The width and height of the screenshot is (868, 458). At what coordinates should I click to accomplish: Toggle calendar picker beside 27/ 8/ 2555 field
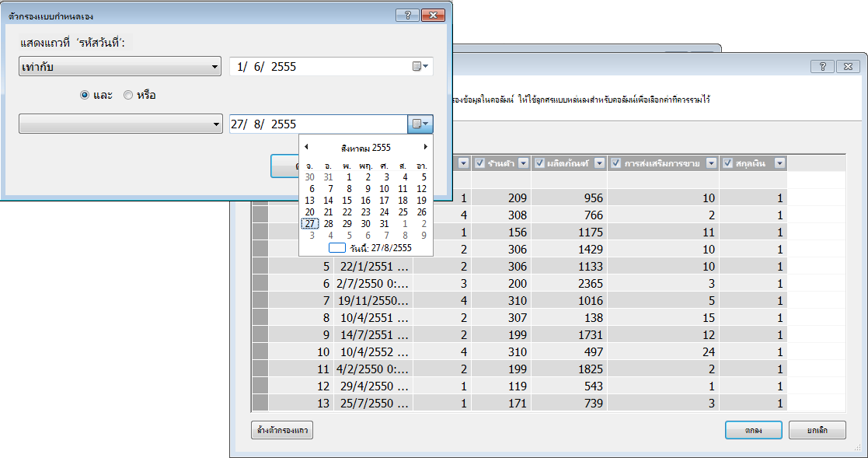[x=420, y=124]
